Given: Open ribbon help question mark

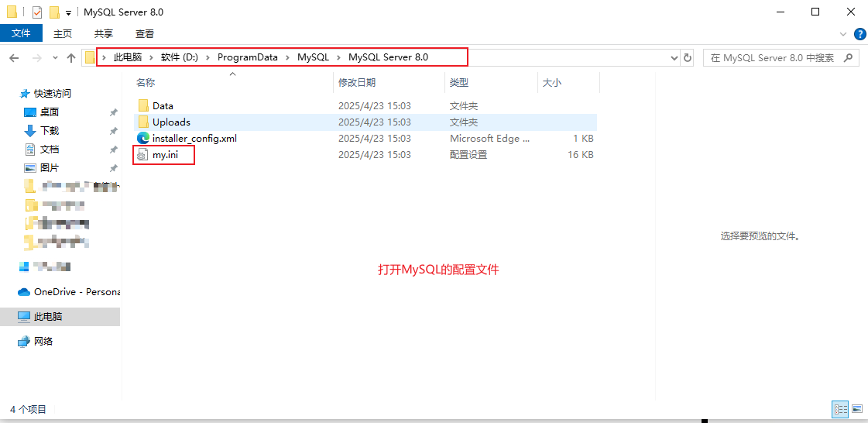Looking at the screenshot, I should click(x=860, y=34).
